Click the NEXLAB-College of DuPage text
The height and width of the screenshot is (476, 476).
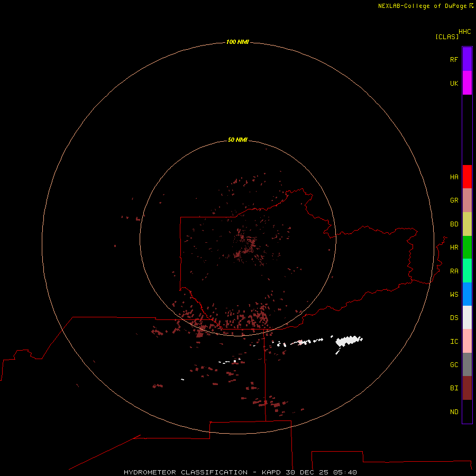(423, 6)
